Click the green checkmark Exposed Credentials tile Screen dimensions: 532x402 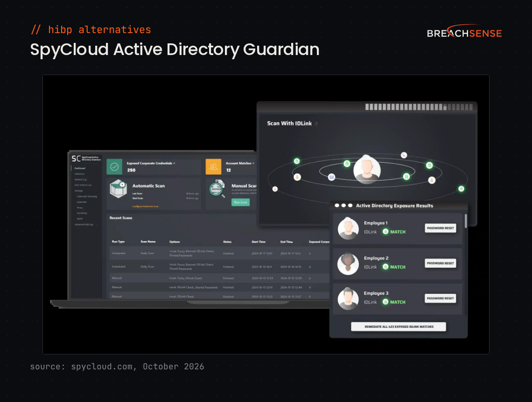114,167
